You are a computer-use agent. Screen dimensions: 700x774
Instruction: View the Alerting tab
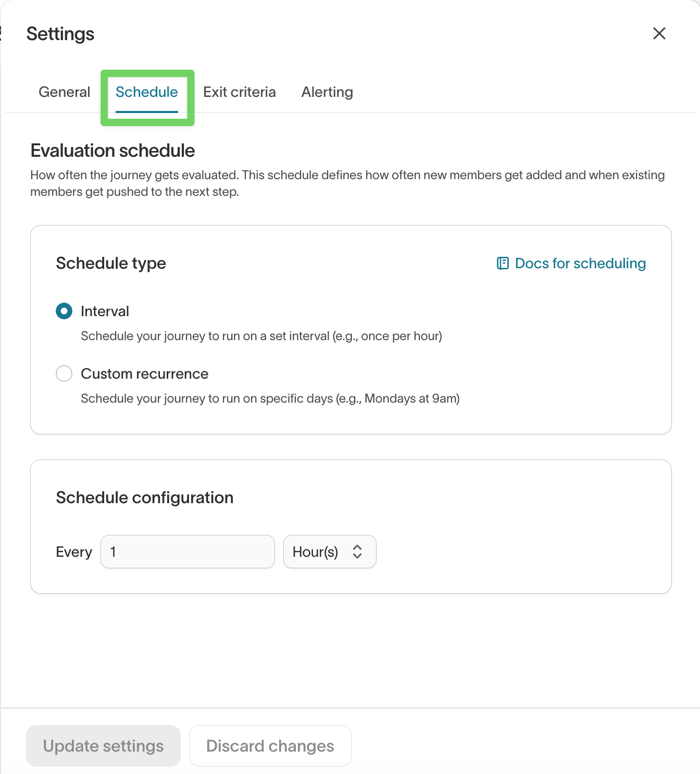(327, 92)
